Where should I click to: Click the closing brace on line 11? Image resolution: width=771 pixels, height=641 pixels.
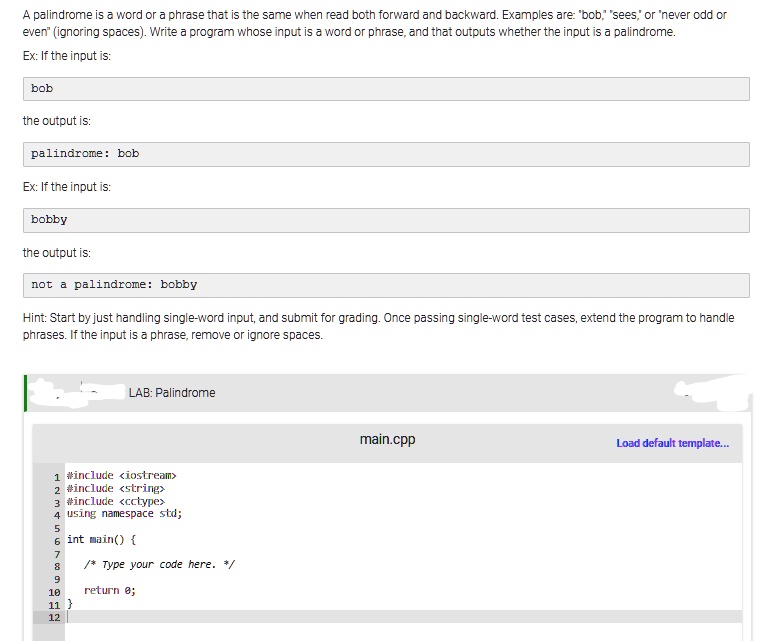point(70,603)
